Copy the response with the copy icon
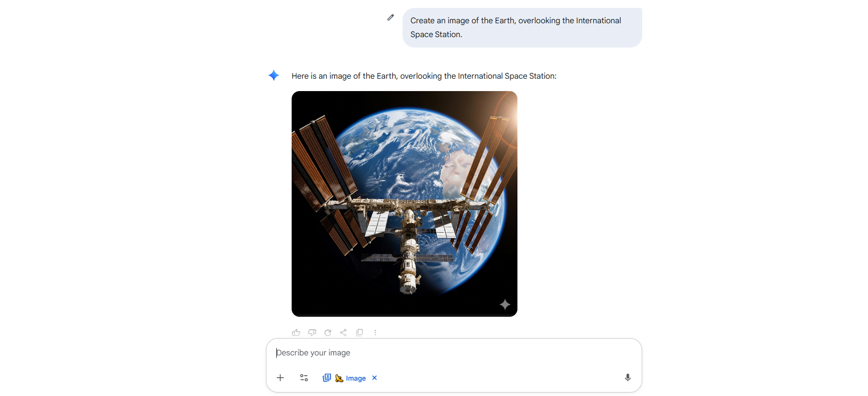 359,333
